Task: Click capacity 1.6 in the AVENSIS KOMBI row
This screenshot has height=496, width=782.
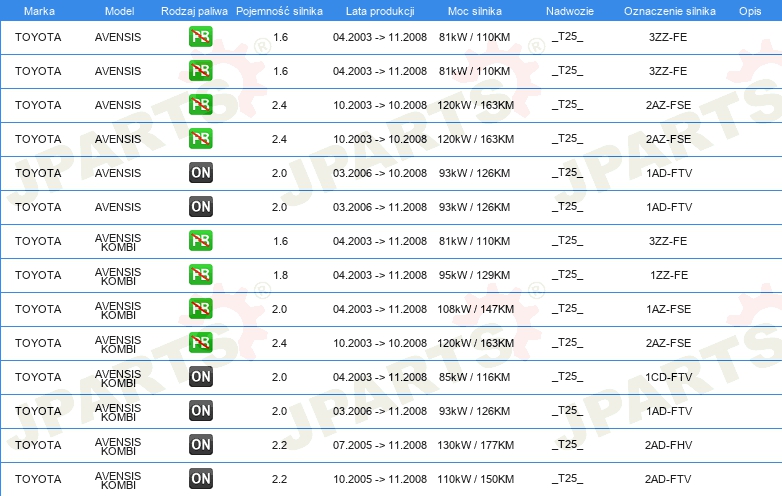Action: [x=280, y=241]
